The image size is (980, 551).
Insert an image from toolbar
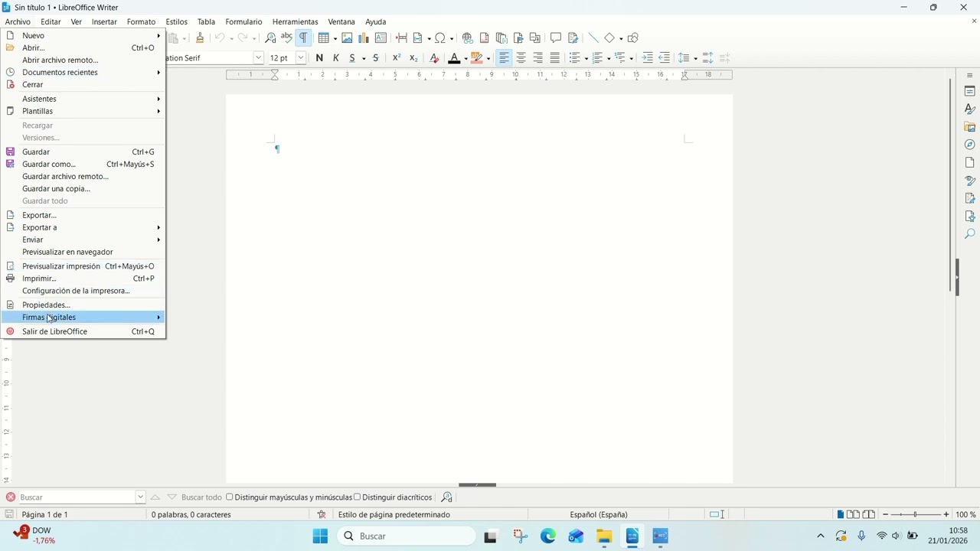coord(347,37)
